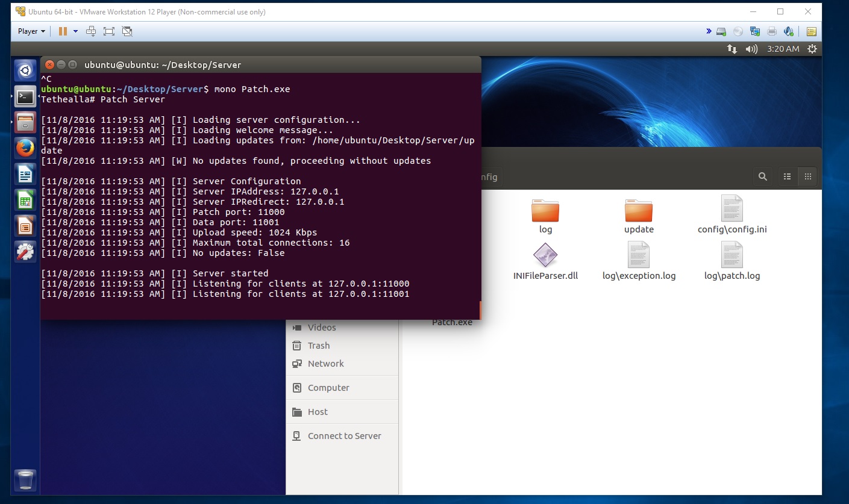
Task: Open the power options dropdown arrow beside pause
Action: (75, 31)
